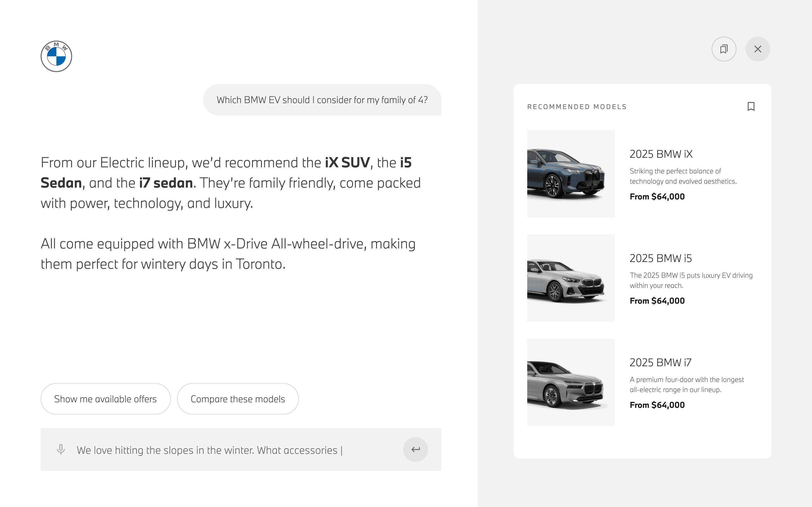Click the iX From $64,000 price

pyautogui.click(x=657, y=197)
